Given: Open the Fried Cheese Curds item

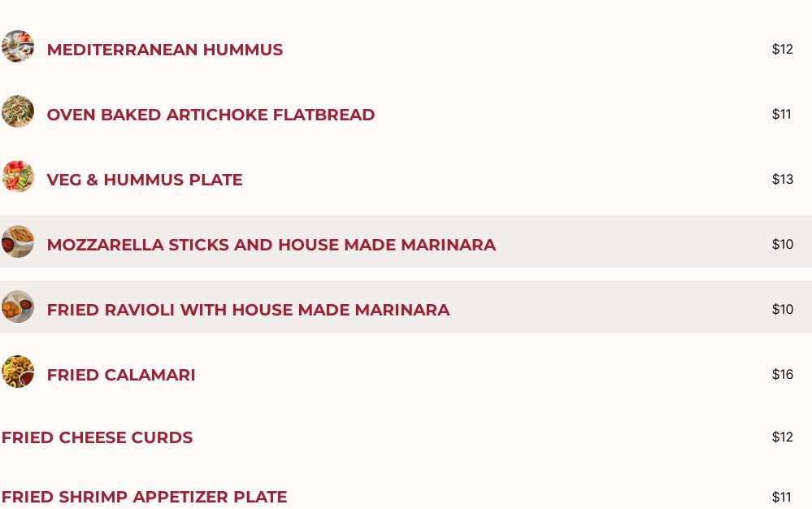Looking at the screenshot, I should pyautogui.click(x=97, y=437).
